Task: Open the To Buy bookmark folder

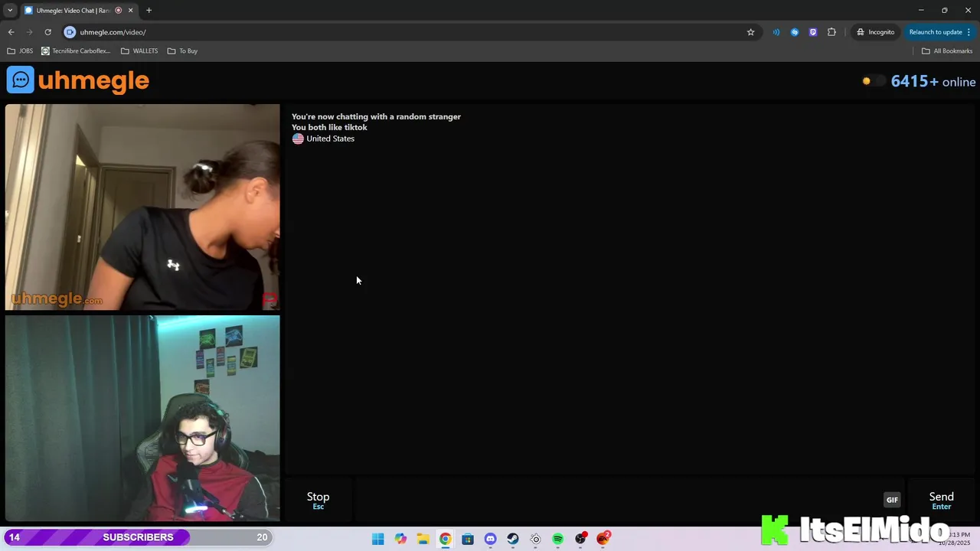Action: point(182,51)
